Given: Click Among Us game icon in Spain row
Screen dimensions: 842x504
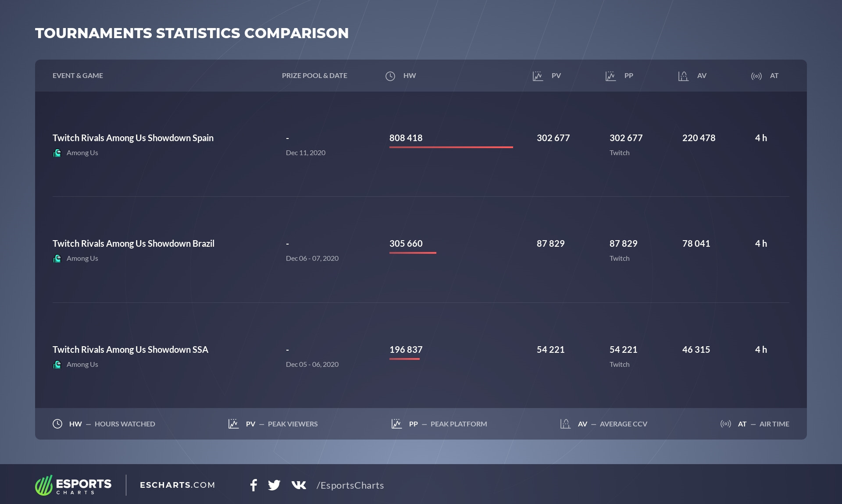Looking at the screenshot, I should (x=57, y=153).
